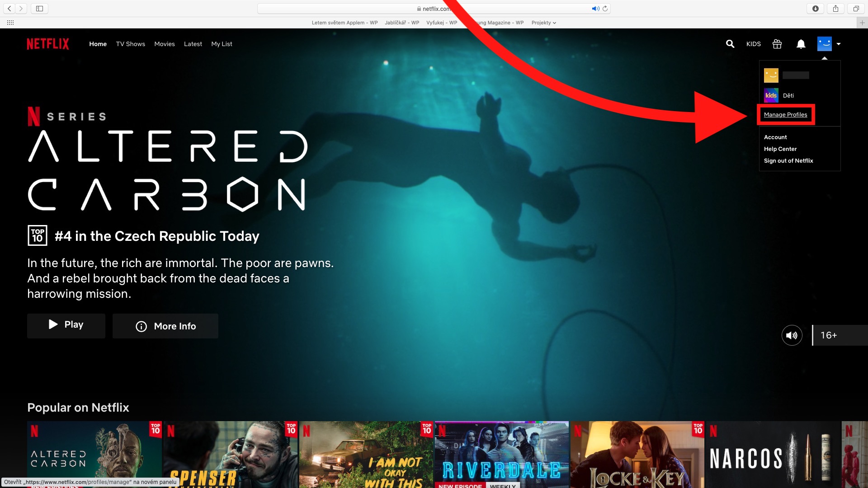Open TV Shows navigation tab
The width and height of the screenshot is (868, 488).
click(130, 44)
